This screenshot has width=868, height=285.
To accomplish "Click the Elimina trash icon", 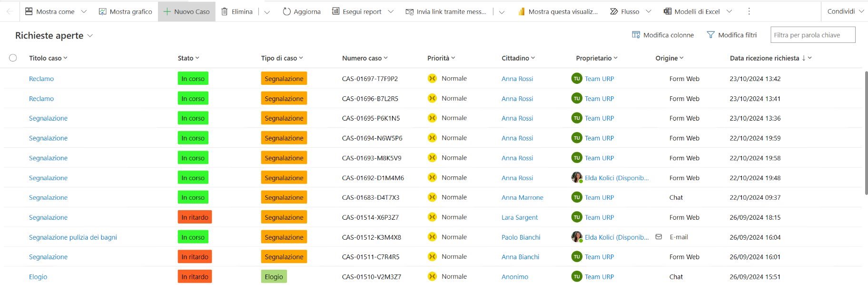I will [225, 11].
